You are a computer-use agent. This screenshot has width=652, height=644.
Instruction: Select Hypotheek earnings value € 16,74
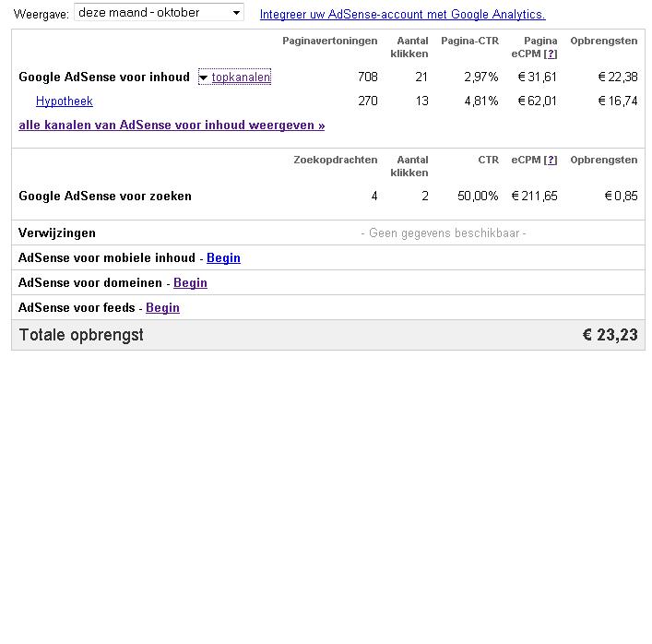coord(618,101)
